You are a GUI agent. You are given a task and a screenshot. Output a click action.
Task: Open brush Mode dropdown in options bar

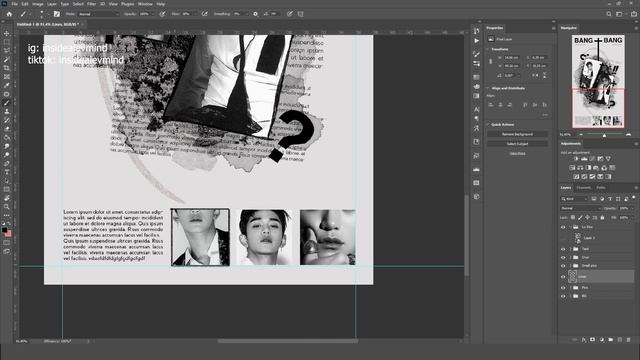tap(98, 14)
